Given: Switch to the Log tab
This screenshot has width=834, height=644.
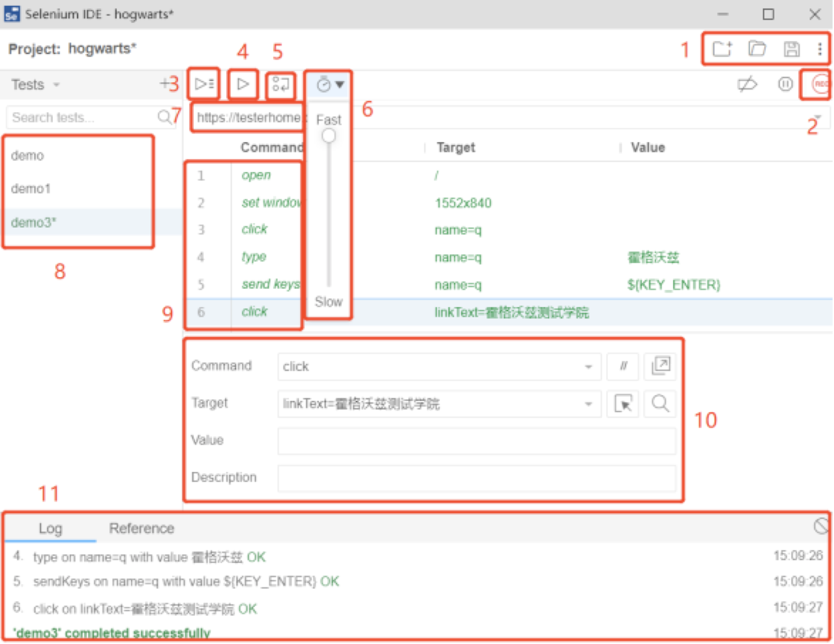Looking at the screenshot, I should (50, 528).
